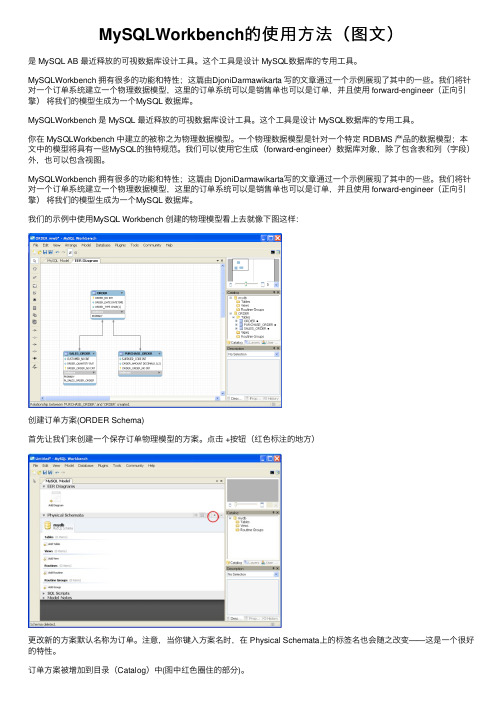The height and width of the screenshot is (713, 504).
Task: Open the Model menu in Untitled window
Action: click(69, 466)
